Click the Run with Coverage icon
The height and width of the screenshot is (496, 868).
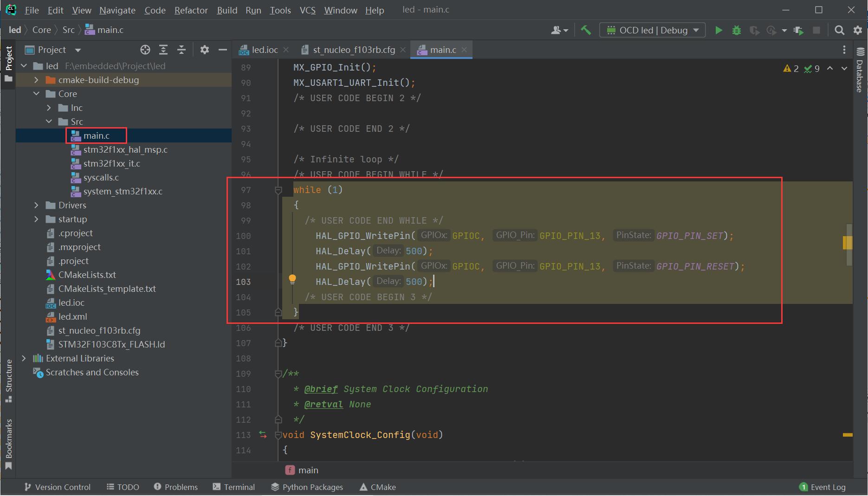point(754,30)
